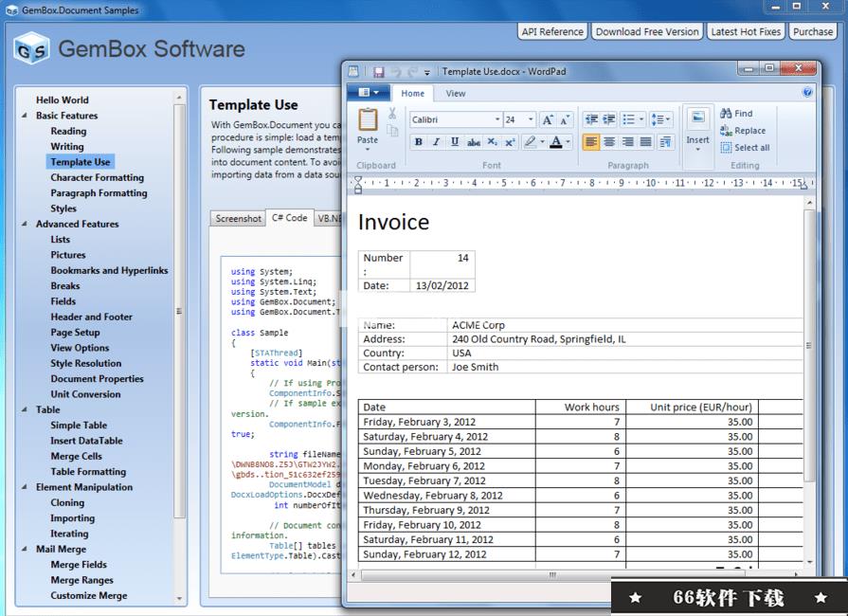Open the Customize Quick Access Toolbar dropdown
Viewport: 848px width, 616px height.
427,72
